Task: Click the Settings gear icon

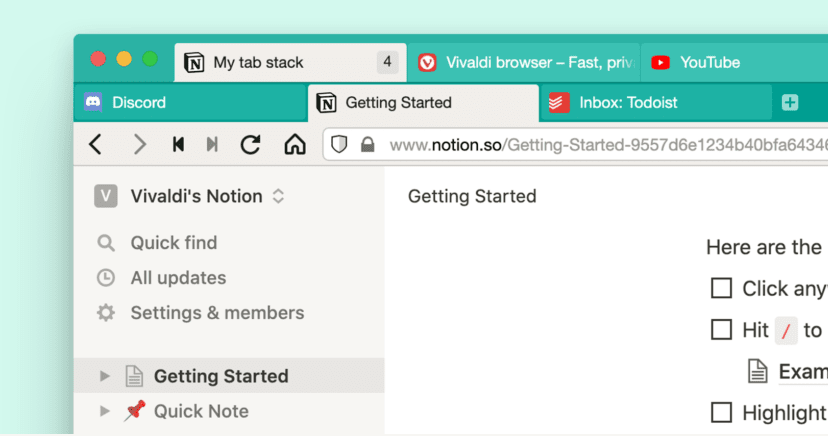Action: 106,312
